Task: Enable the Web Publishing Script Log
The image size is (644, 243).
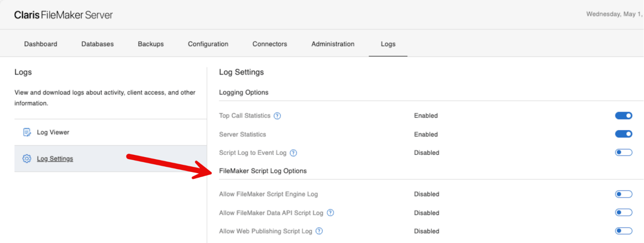Action: (623, 230)
